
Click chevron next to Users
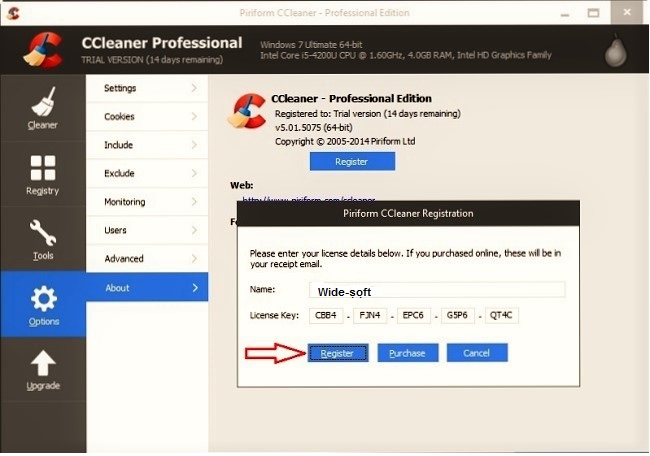(194, 230)
